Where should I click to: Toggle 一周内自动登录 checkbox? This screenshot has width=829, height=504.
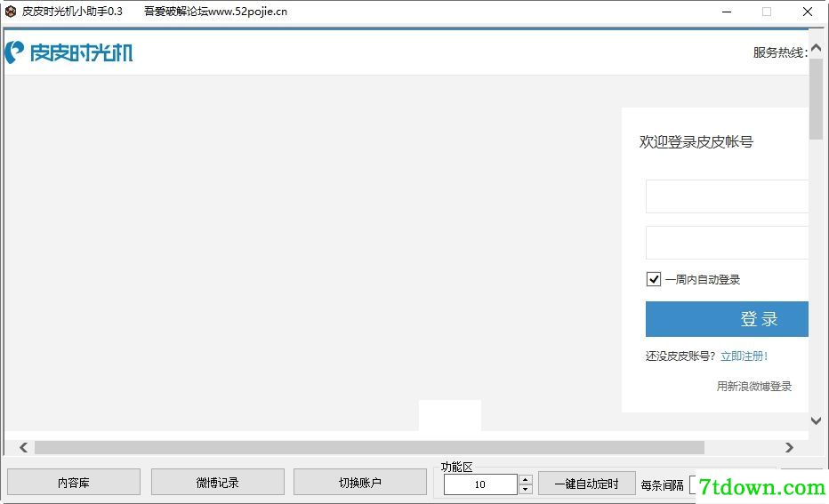pyautogui.click(x=654, y=279)
